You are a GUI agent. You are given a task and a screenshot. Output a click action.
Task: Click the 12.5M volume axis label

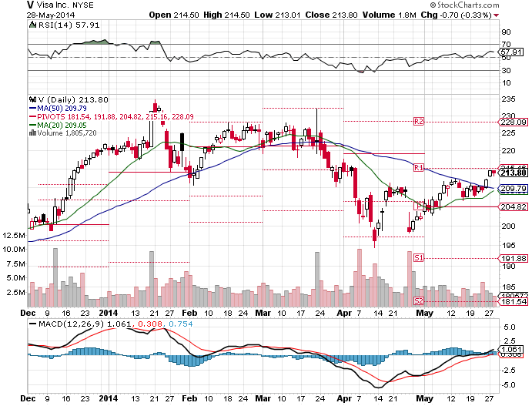tap(14, 235)
